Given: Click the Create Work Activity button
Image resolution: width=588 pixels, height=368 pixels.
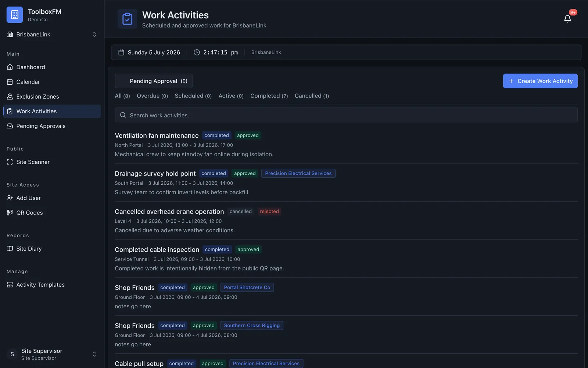Looking at the screenshot, I should pyautogui.click(x=540, y=81).
